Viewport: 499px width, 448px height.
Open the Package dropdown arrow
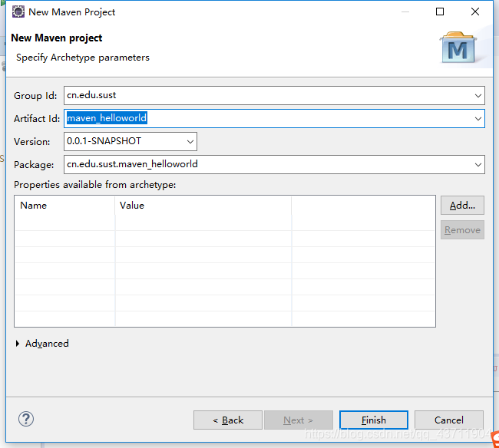[478, 164]
